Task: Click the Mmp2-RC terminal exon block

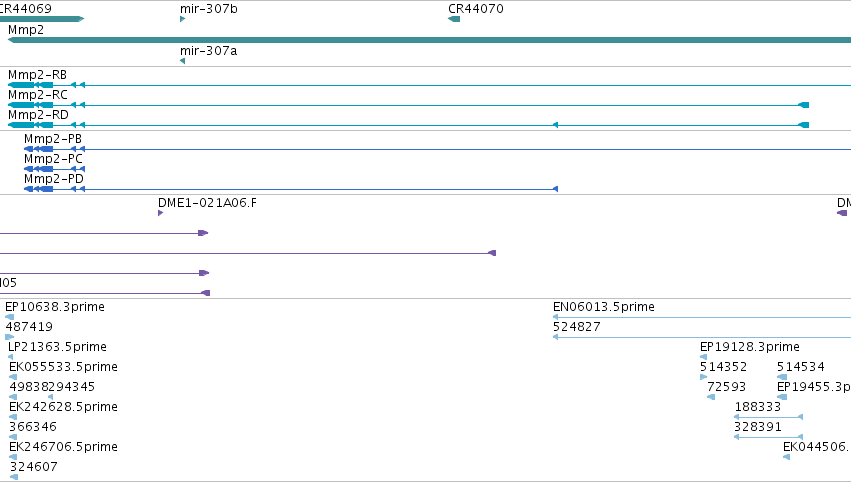Action: (804, 105)
